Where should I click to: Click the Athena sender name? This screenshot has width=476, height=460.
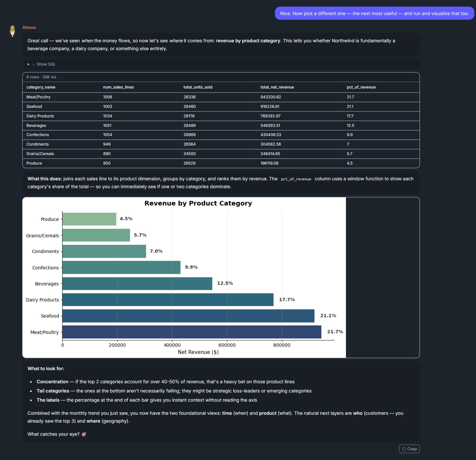[x=29, y=28]
